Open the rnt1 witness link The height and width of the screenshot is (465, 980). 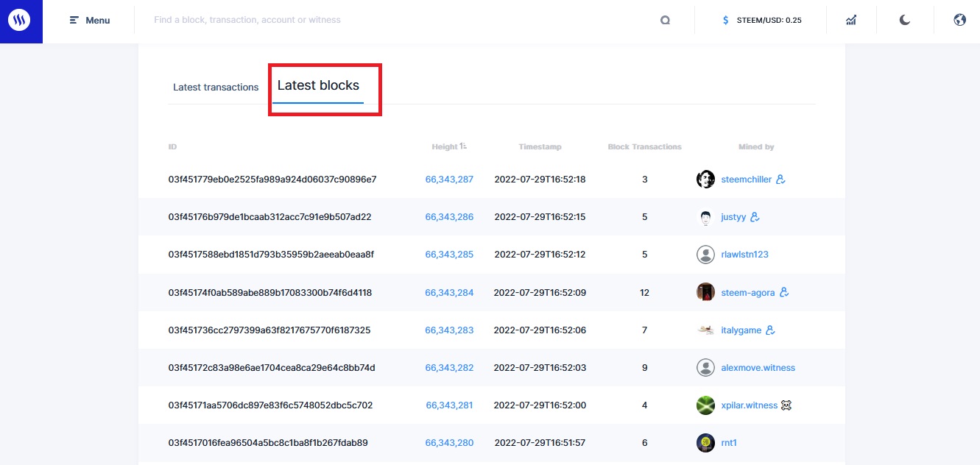tap(730, 443)
